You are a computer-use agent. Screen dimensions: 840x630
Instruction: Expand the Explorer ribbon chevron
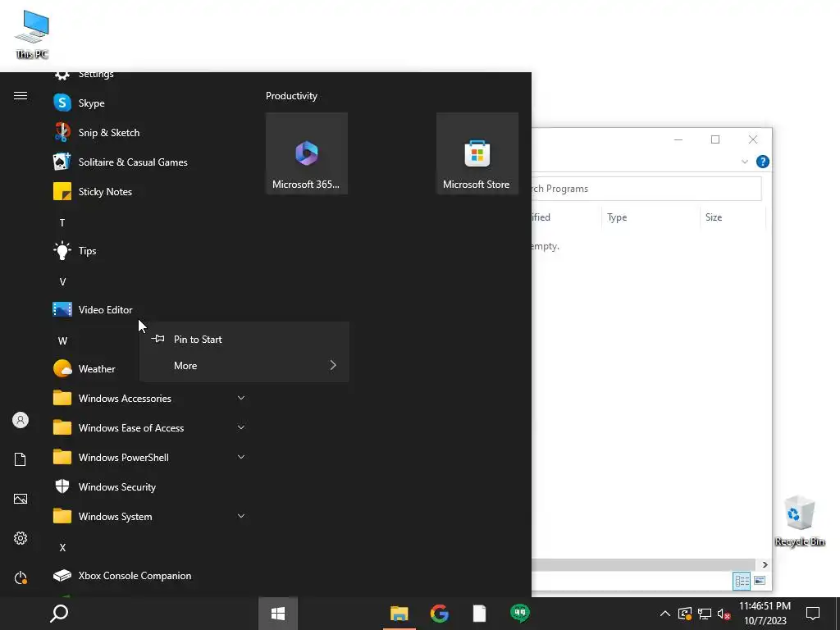[745, 162]
